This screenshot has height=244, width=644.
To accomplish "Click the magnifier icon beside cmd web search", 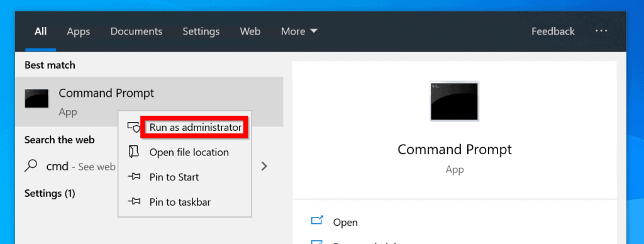I will click(31, 167).
